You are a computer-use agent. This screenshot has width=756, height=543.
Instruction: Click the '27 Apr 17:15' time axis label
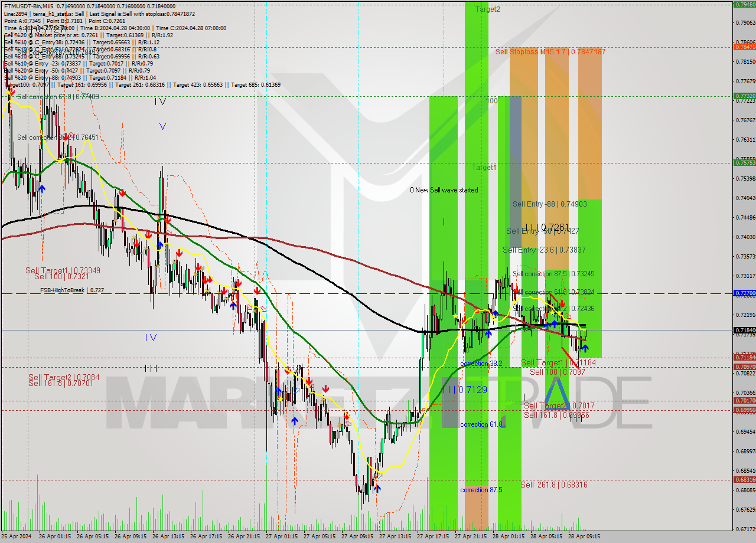(x=432, y=537)
